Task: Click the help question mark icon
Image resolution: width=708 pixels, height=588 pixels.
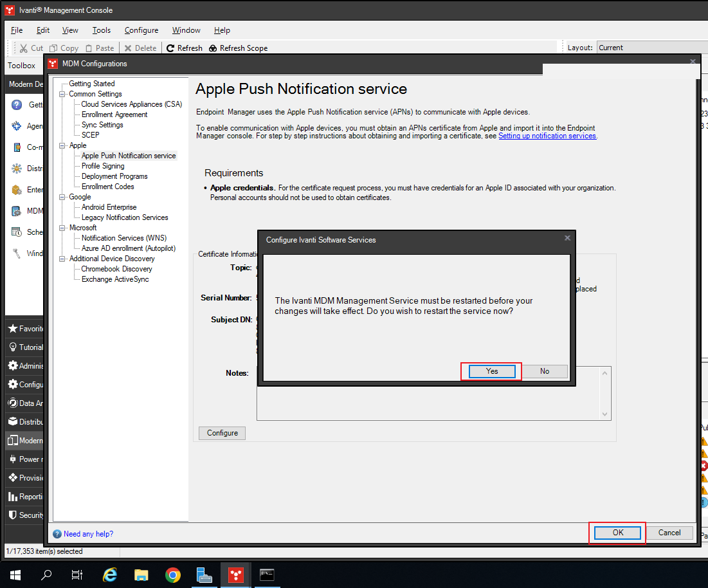Action: click(x=57, y=533)
